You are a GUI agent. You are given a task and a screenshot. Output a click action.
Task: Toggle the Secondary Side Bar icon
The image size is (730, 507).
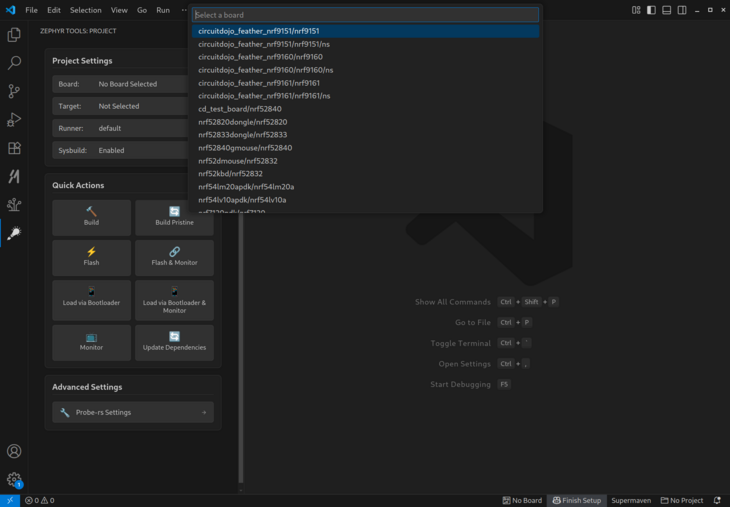tap(682, 10)
